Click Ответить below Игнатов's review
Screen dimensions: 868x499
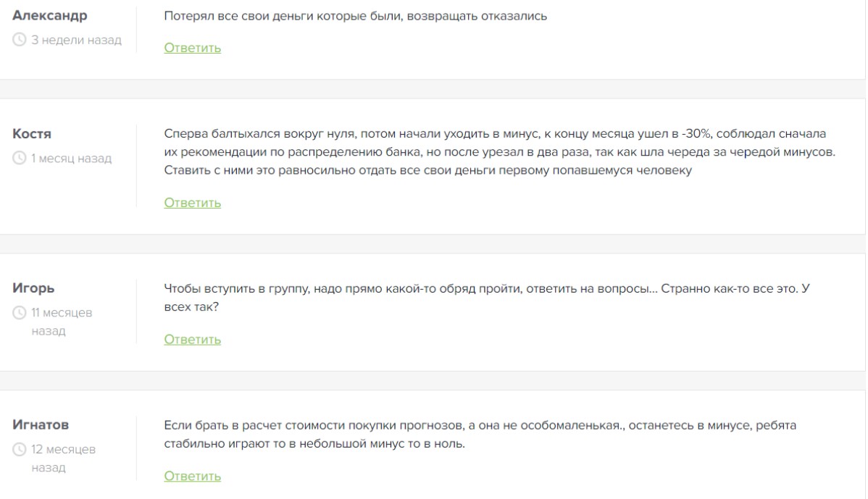tap(192, 477)
